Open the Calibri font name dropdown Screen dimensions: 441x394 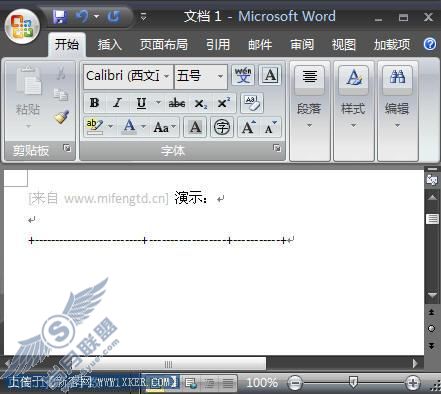(x=166, y=76)
